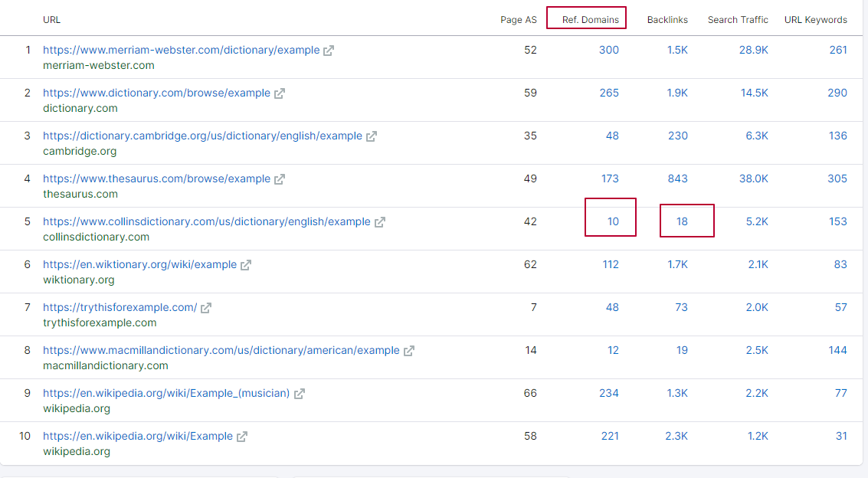
Task: Select Page AS value 66 in row 9
Action: click(530, 393)
